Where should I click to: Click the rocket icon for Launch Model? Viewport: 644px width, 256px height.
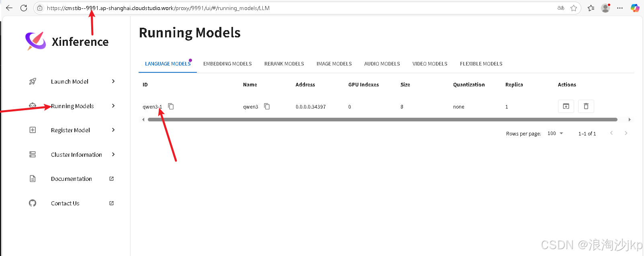point(33,82)
